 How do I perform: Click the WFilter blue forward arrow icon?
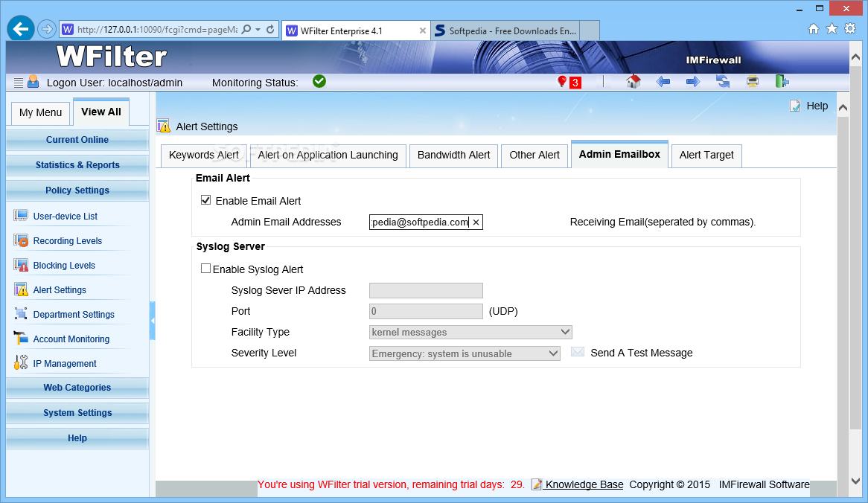(693, 82)
